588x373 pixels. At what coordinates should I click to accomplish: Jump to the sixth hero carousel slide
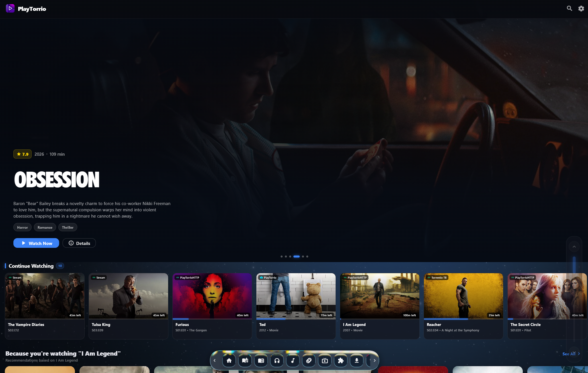coord(307,256)
